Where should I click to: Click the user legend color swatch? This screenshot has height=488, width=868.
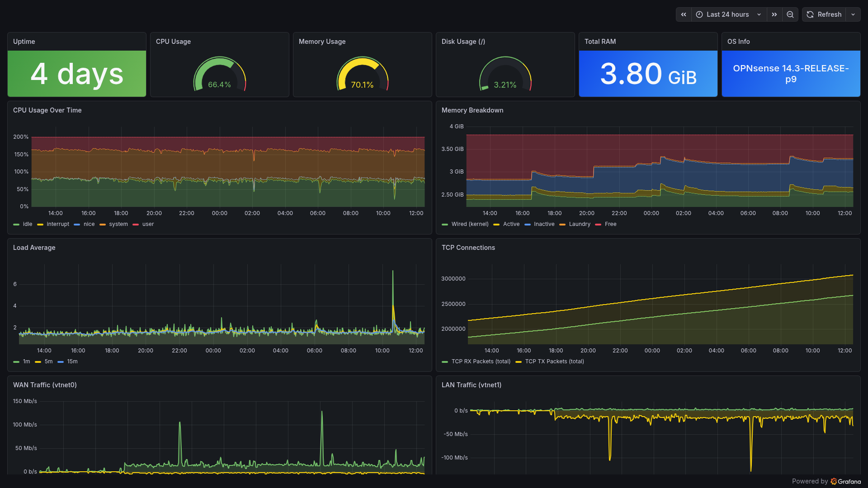pos(136,225)
